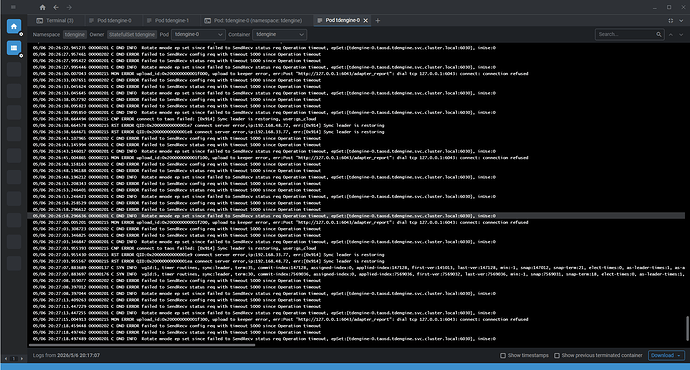
Task: Navigate back with the left arrow
Action: (56, 7)
